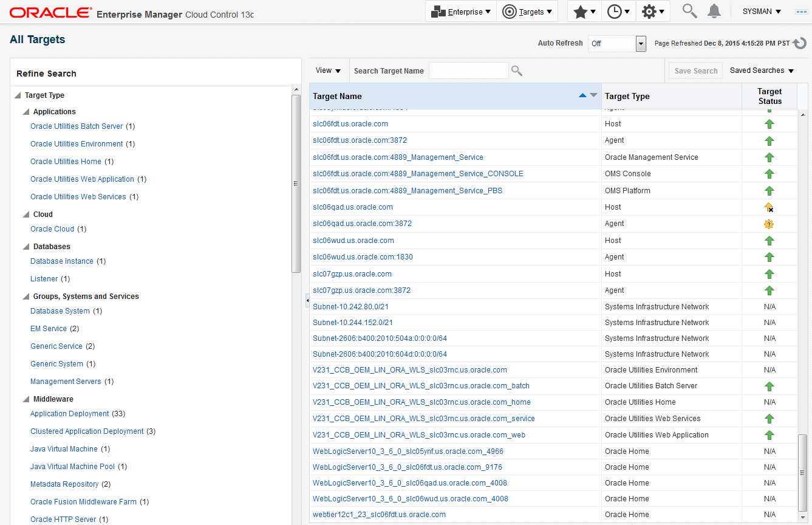Sort Target Name ascending arrow

tap(583, 95)
